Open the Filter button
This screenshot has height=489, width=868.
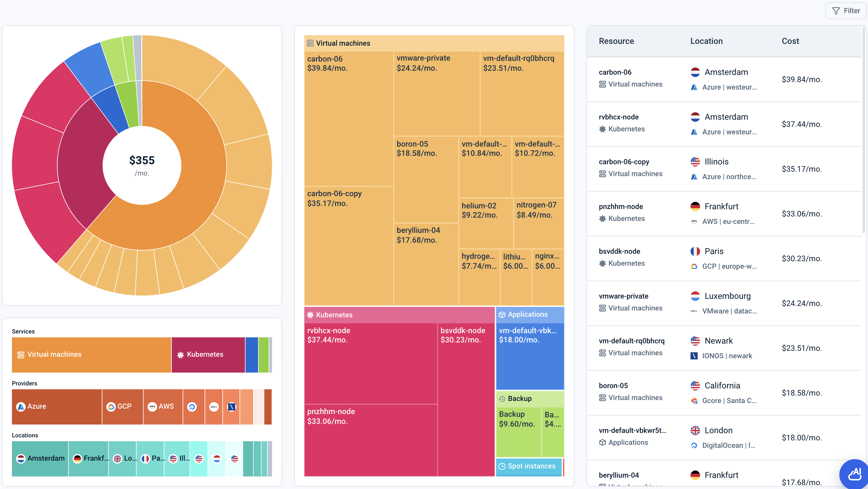click(x=846, y=11)
